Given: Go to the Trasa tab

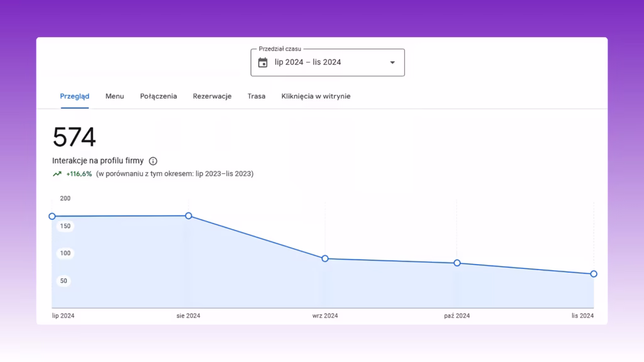Looking at the screenshot, I should coord(257,96).
